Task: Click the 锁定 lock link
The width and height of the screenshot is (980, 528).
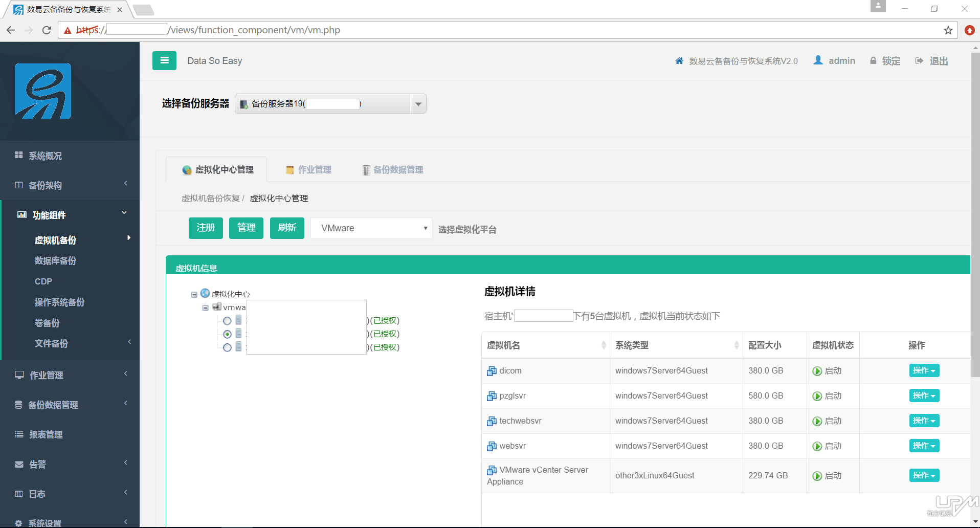Action: [891, 61]
